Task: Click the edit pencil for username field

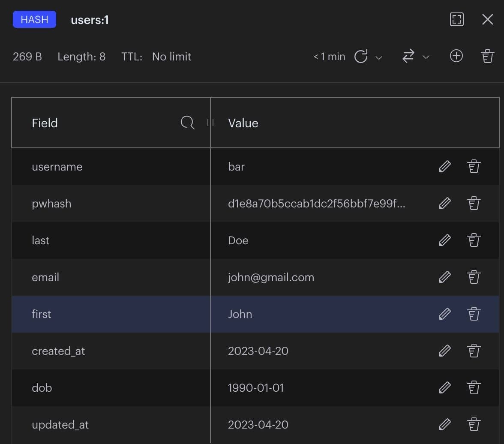Action: point(444,166)
